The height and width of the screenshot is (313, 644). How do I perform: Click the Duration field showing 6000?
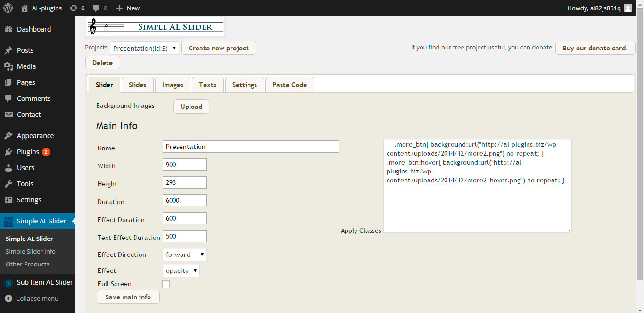[x=185, y=200]
